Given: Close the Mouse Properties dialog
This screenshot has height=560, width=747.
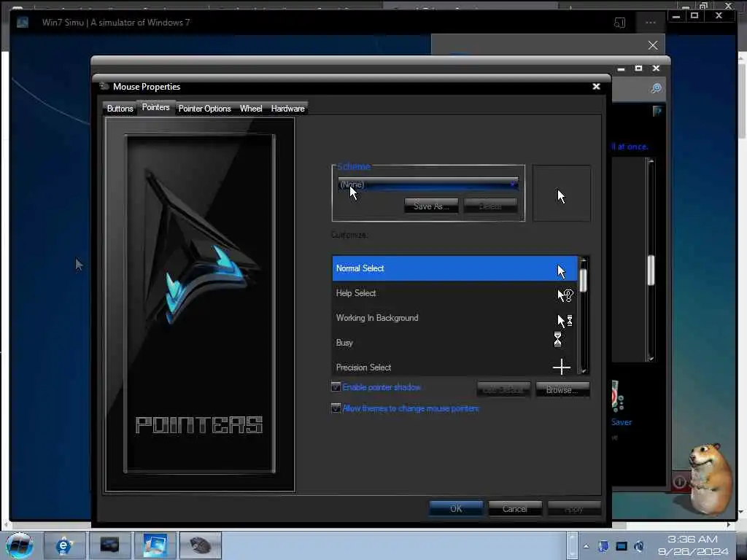Looking at the screenshot, I should point(596,86).
